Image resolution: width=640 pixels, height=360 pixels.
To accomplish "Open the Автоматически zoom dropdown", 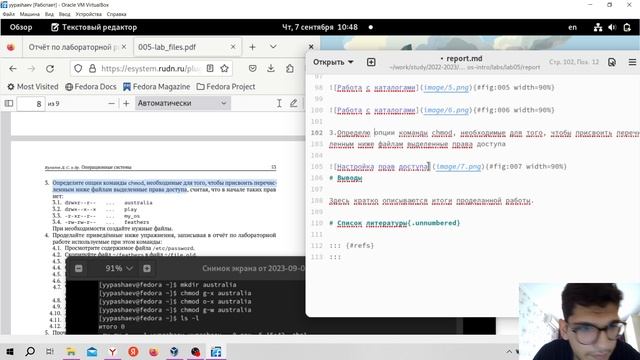I will pyautogui.click(x=182, y=103).
